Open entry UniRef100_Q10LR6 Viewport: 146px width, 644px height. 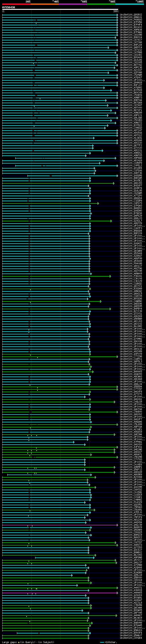(131, 60)
